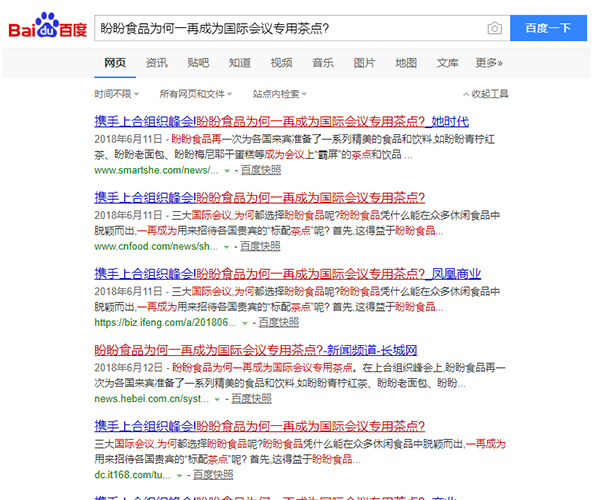Image resolution: width=600 pixels, height=500 pixels.
Task: Click into the search query text box
Action: (x=290, y=29)
